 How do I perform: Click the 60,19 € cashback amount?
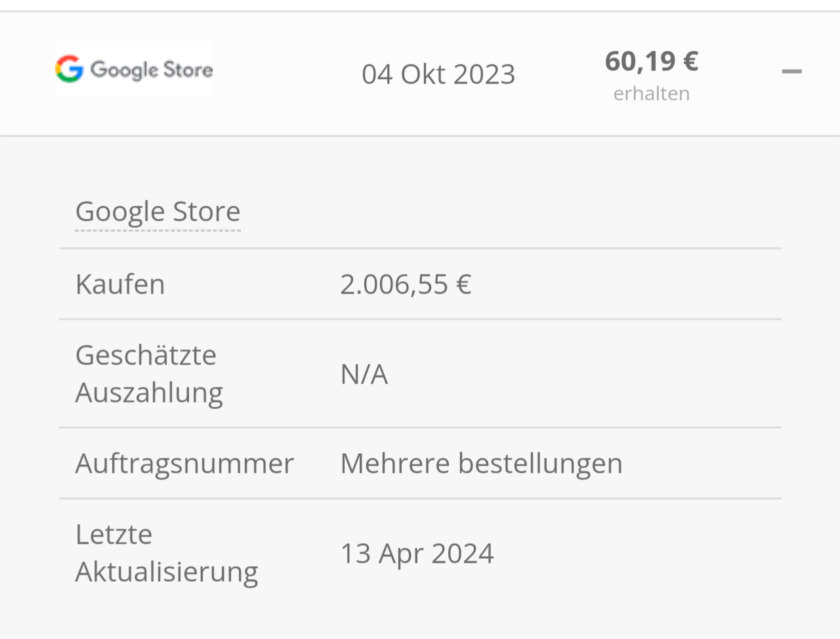coord(651,61)
